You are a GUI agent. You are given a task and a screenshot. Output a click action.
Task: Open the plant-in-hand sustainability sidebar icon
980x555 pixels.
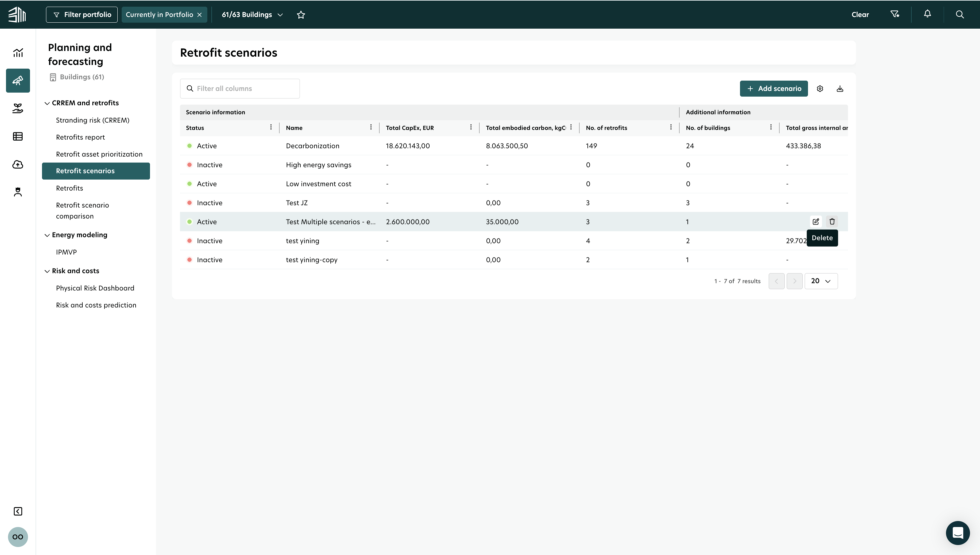(18, 109)
